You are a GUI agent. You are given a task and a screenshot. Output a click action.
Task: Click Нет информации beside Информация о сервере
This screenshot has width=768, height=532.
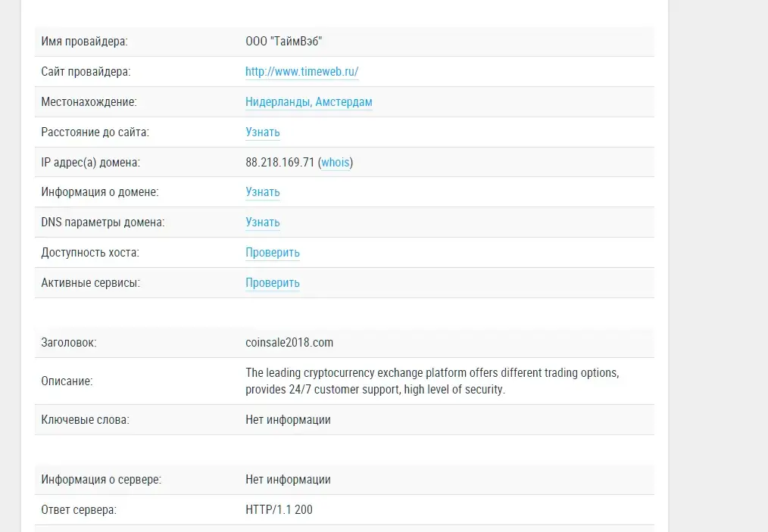[x=288, y=480]
